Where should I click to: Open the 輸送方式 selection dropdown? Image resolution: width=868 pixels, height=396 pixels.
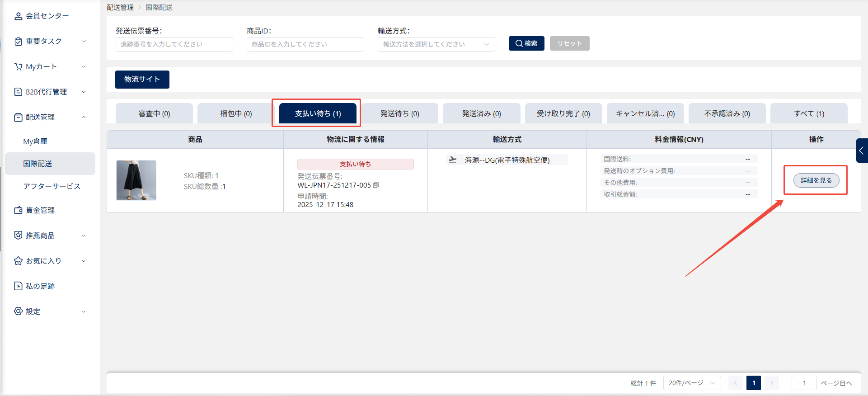tap(436, 44)
